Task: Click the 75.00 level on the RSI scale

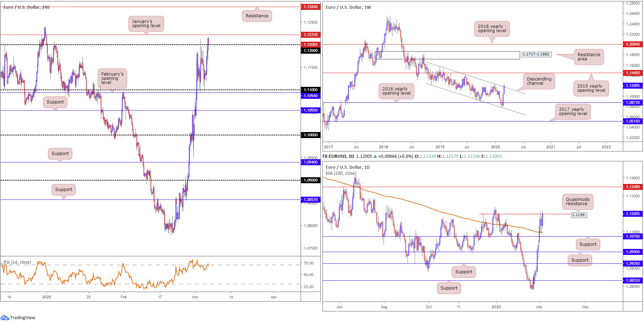Action: click(308, 263)
